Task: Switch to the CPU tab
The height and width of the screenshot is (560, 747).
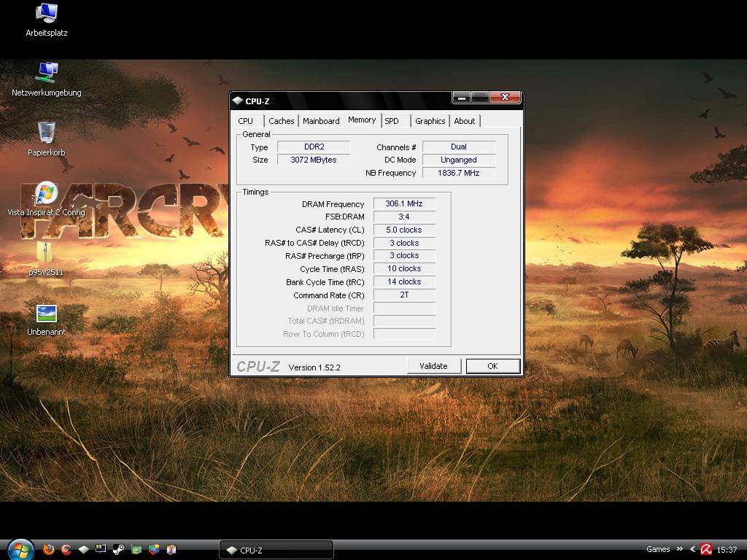Action: 246,121
